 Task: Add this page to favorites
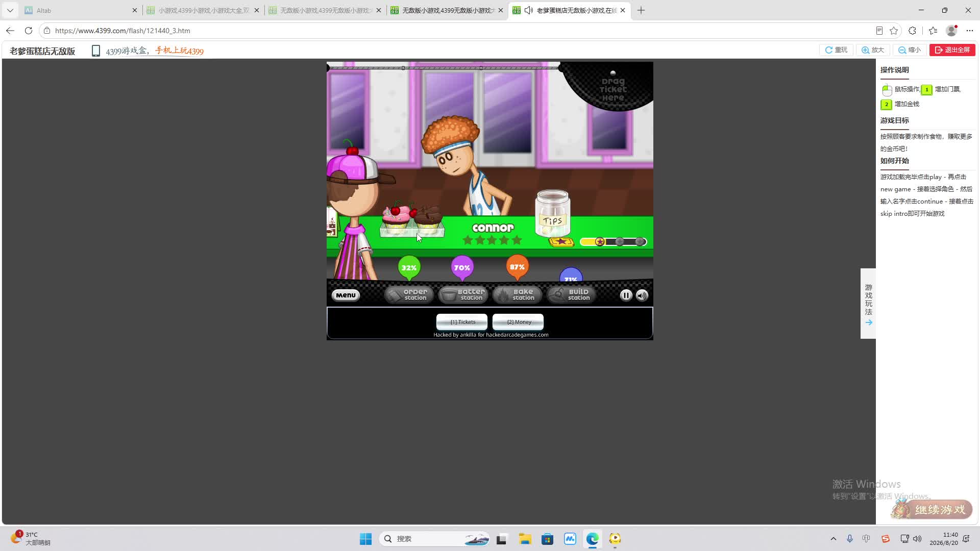coord(894,31)
